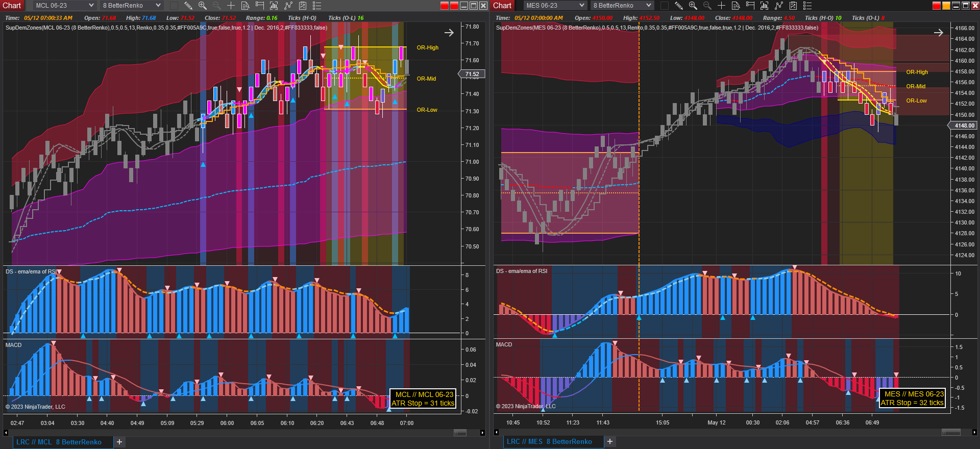
Task: Click OR-High label on MCL chart
Action: pyautogui.click(x=428, y=47)
